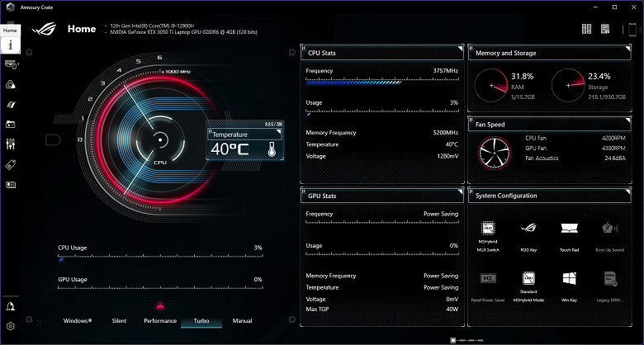This screenshot has height=345, width=644.
Task: Expand the CPU Stats panel corner arrow
Action: tap(461, 50)
